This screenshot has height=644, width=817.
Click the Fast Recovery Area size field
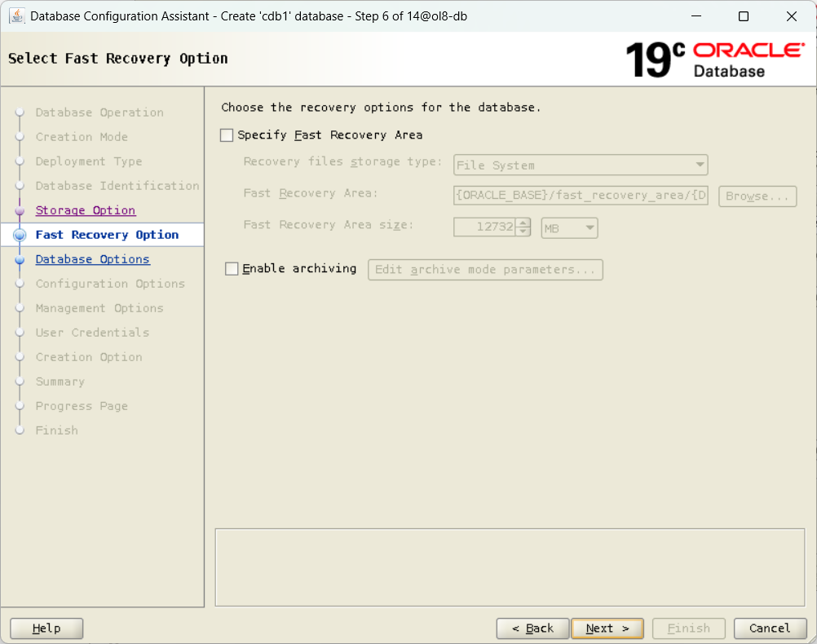click(484, 227)
